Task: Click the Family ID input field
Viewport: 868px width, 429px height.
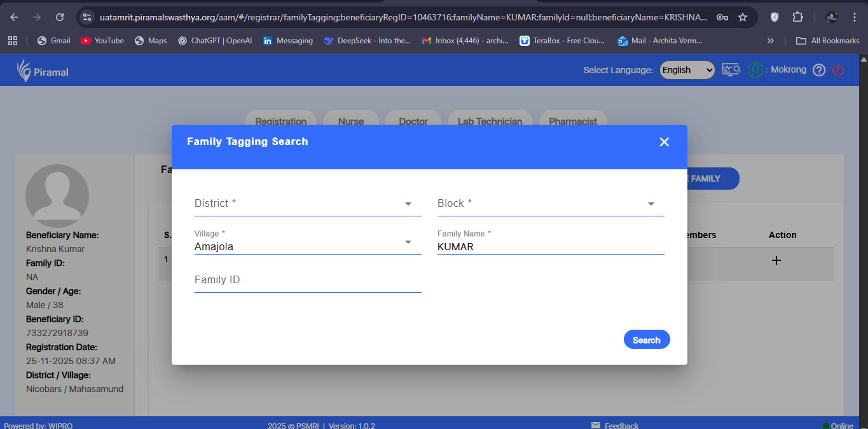Action: (307, 280)
